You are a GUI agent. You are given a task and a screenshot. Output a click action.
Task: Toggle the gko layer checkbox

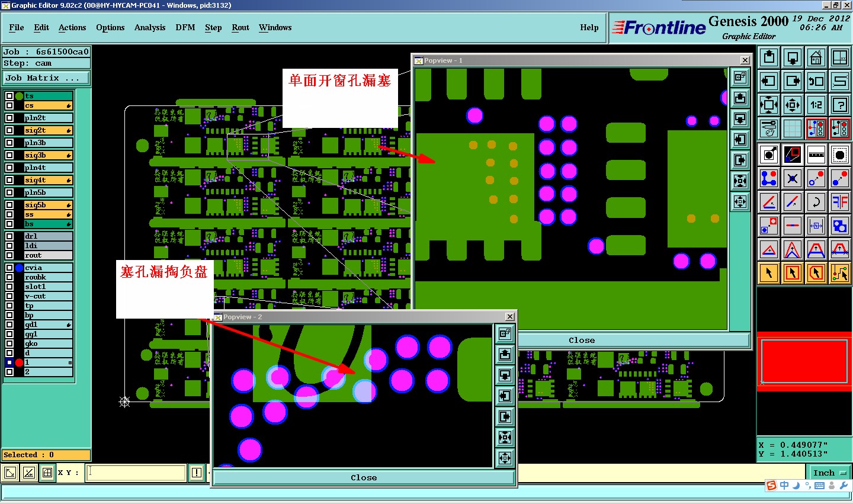9,344
